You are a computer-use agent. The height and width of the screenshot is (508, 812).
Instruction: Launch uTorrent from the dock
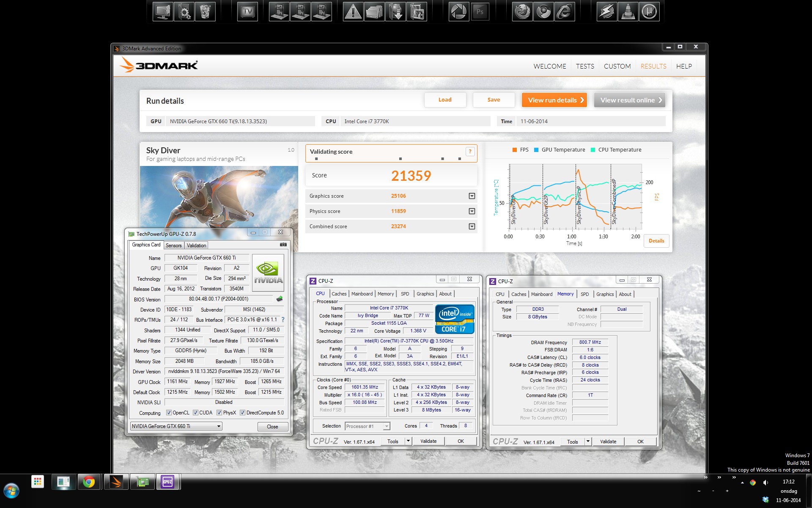(x=649, y=11)
